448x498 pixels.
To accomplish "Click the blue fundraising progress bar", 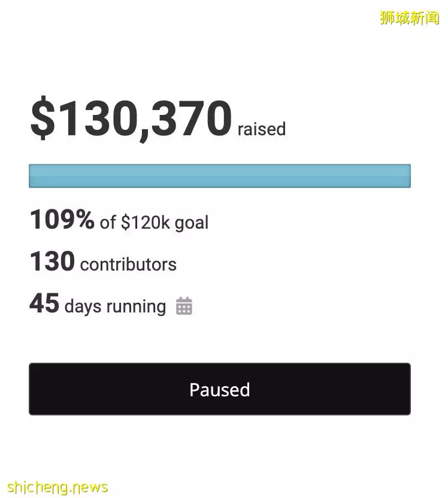I will click(x=220, y=176).
